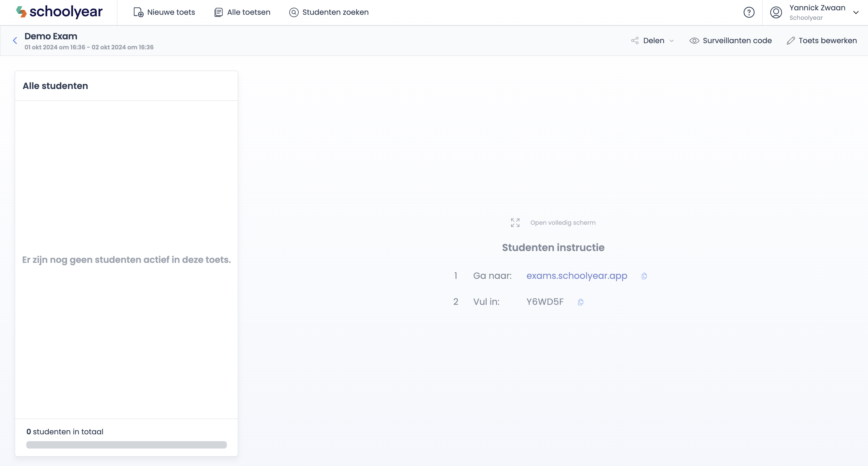Copy the exams.schoolyear.app URL

tap(644, 276)
